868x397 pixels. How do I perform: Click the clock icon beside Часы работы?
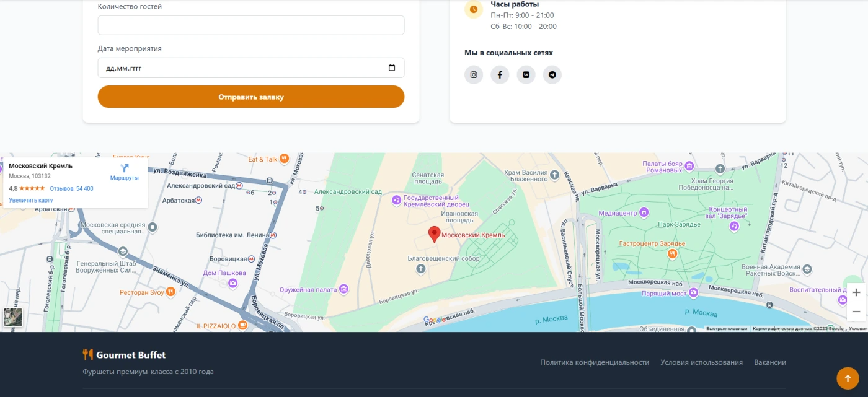tap(474, 9)
